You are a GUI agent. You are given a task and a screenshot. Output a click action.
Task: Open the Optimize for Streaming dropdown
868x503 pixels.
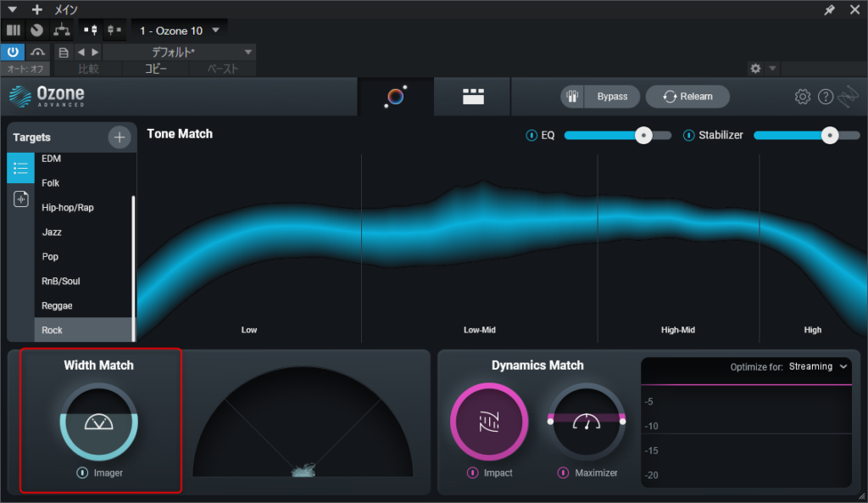pos(818,366)
